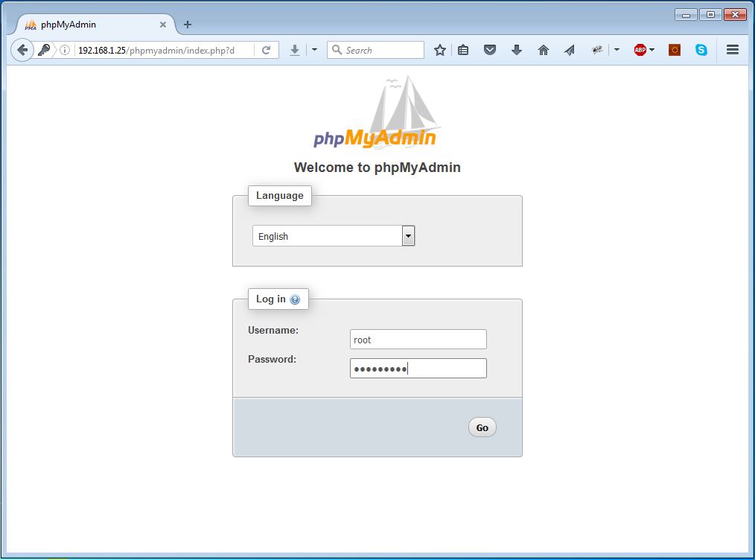This screenshot has width=755, height=560.
Task: Open a new tab with the plus button
Action: [188, 24]
